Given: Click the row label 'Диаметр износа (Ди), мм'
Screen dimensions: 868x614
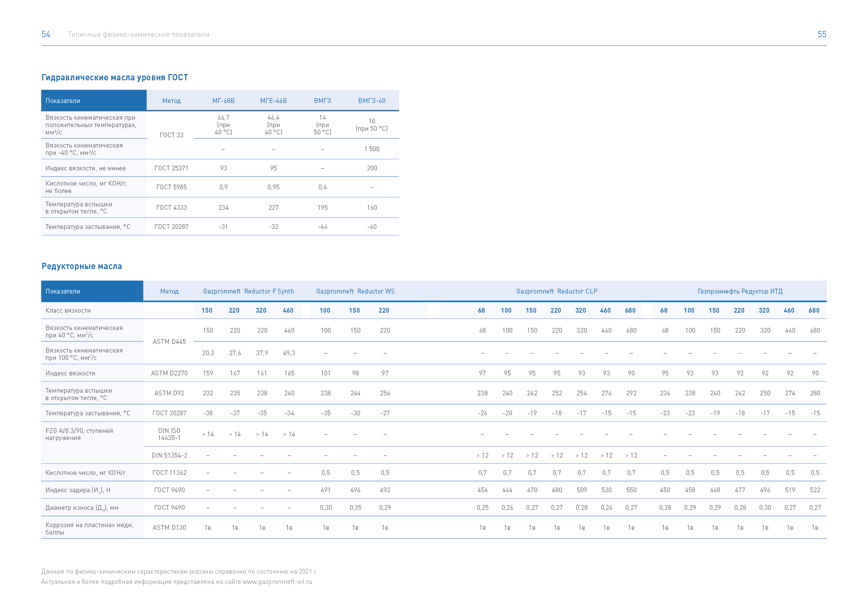Looking at the screenshot, I should (82, 508).
